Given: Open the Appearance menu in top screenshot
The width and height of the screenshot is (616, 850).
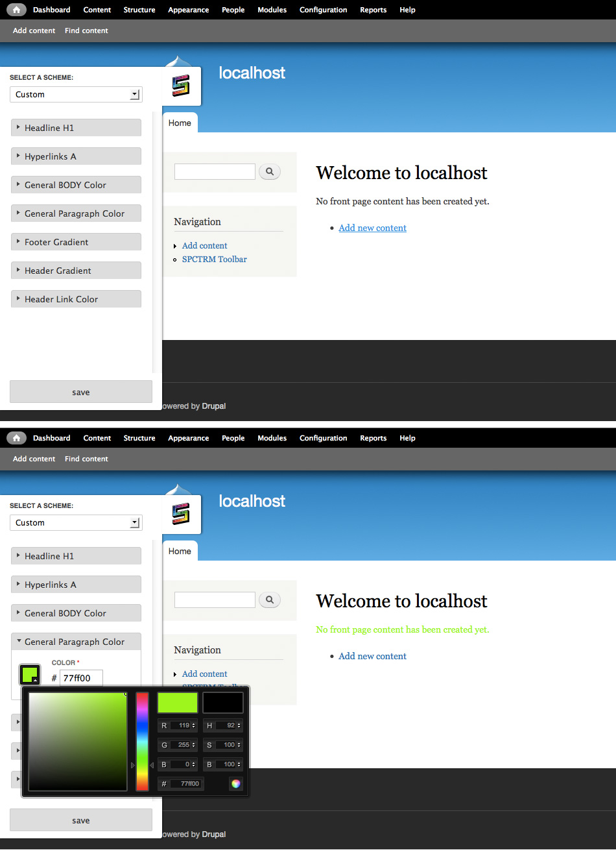Looking at the screenshot, I should tap(188, 10).
